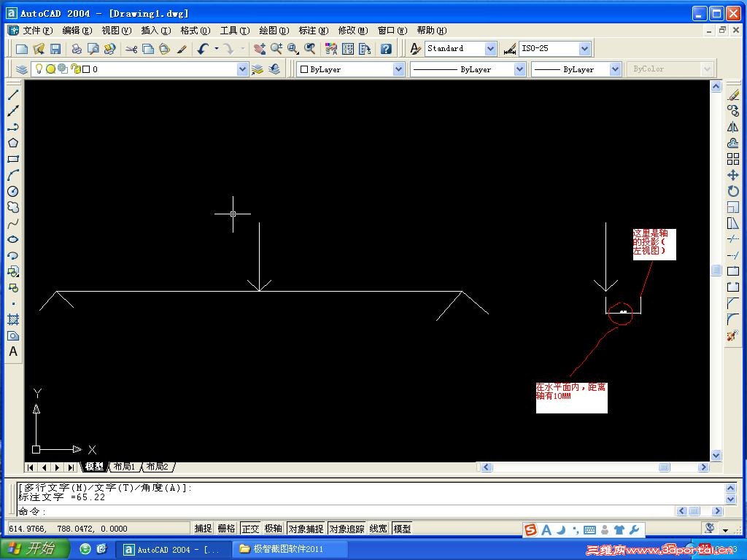Open the Help question mark icon
747x560 pixels.
click(386, 49)
